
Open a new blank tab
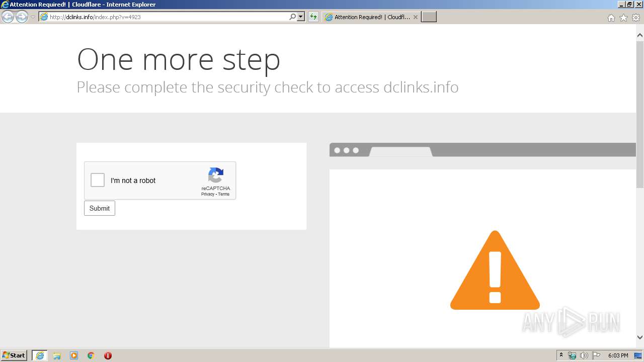click(x=429, y=17)
